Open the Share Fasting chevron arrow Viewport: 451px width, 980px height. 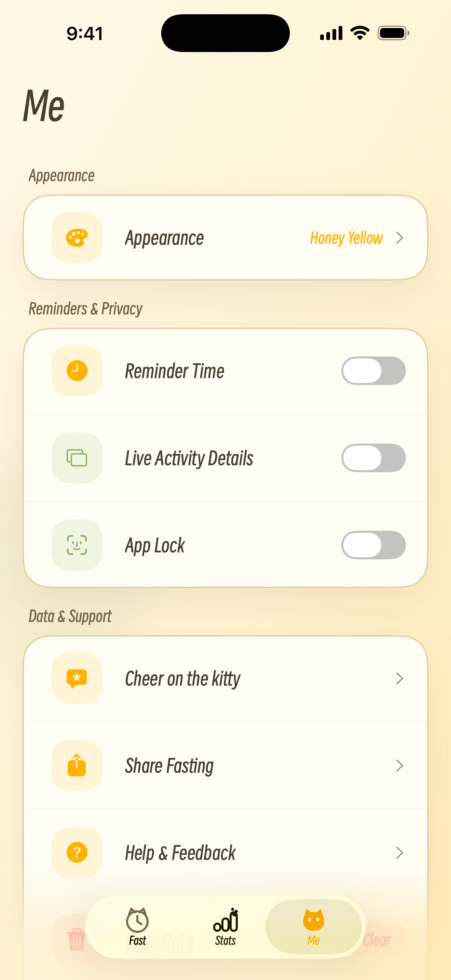tap(399, 765)
